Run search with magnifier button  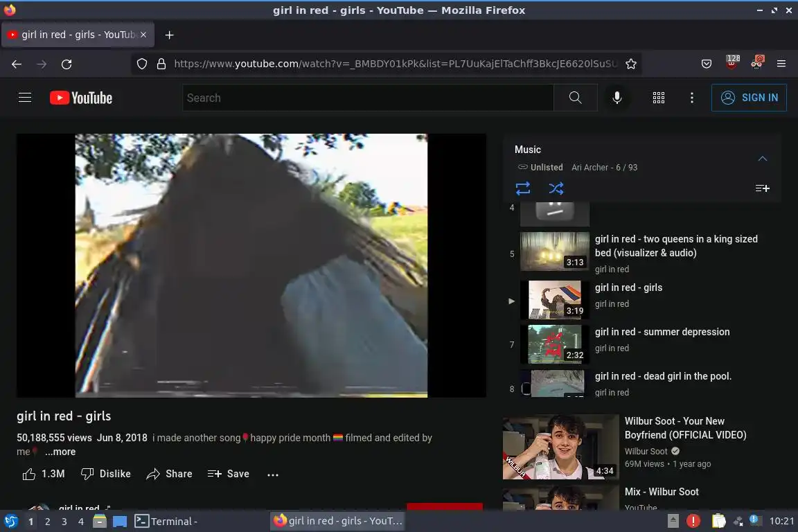pos(576,98)
